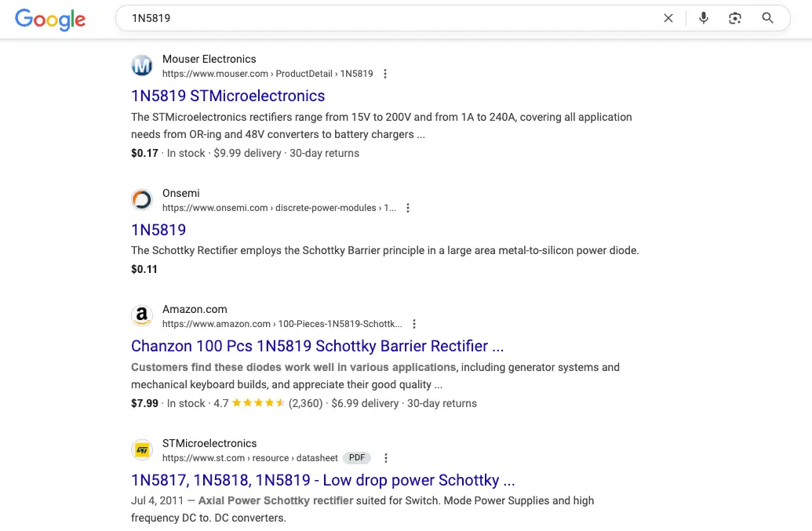
Task: Click the STMicroelectronics site name
Action: (x=209, y=443)
